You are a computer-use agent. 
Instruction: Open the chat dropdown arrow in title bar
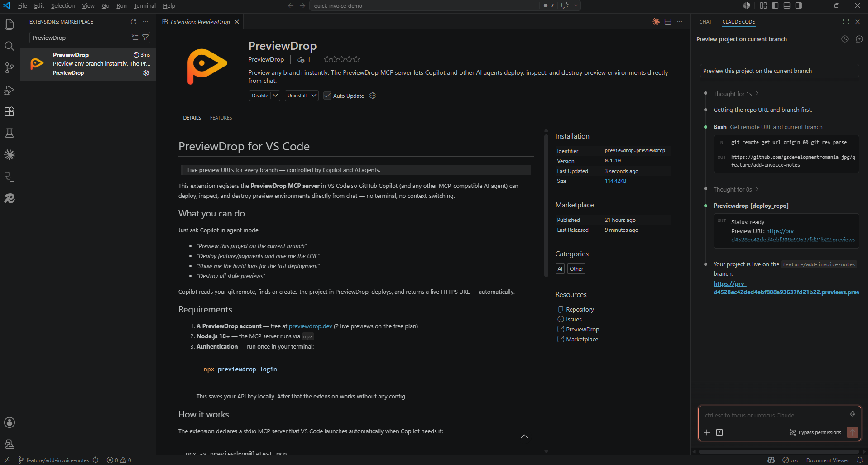576,5
